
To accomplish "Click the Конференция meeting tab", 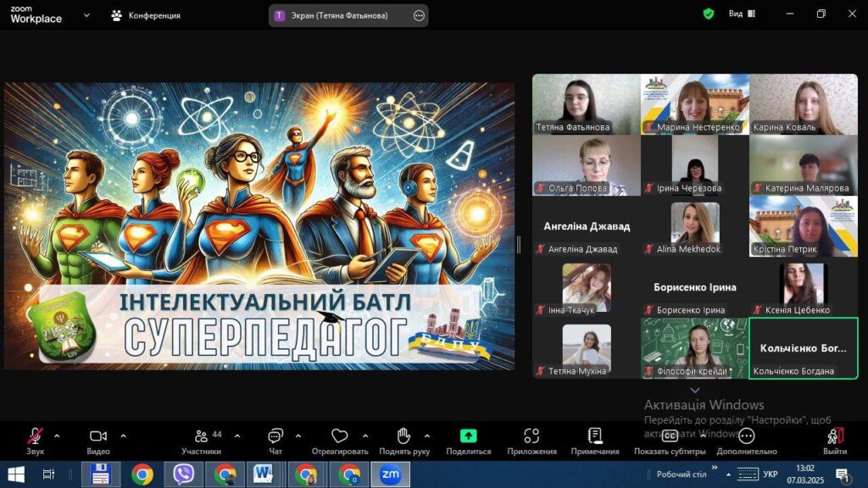I will point(146,15).
